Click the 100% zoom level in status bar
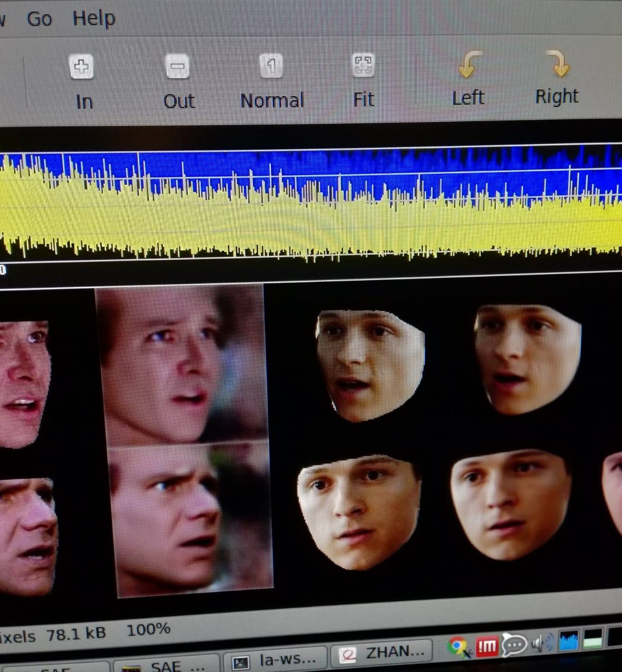This screenshot has width=622, height=672. click(148, 629)
